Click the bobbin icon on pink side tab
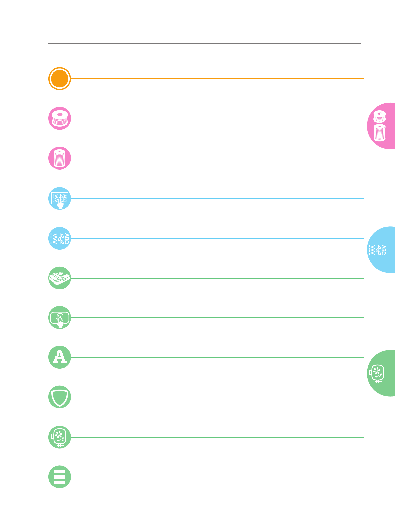The height and width of the screenshot is (532, 411). click(379, 116)
